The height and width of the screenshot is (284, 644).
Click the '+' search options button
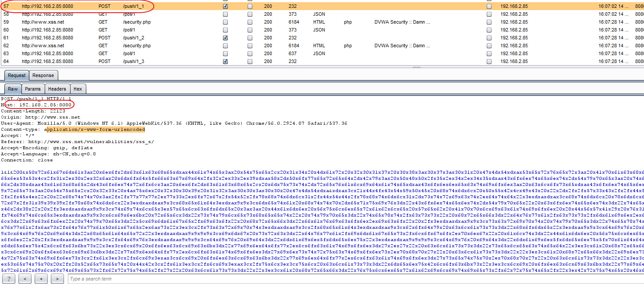point(41,279)
